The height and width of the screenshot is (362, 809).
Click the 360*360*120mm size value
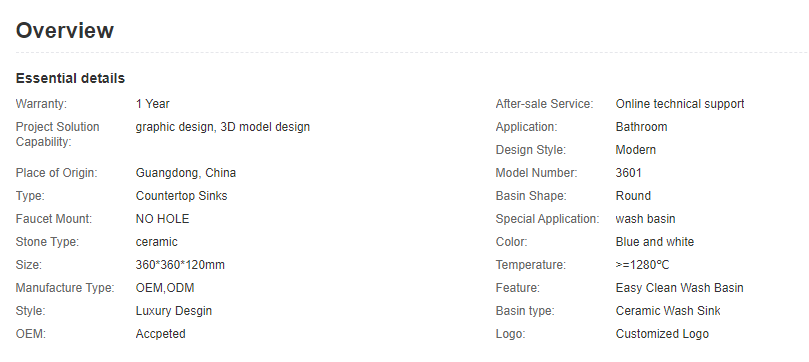pyautogui.click(x=180, y=265)
